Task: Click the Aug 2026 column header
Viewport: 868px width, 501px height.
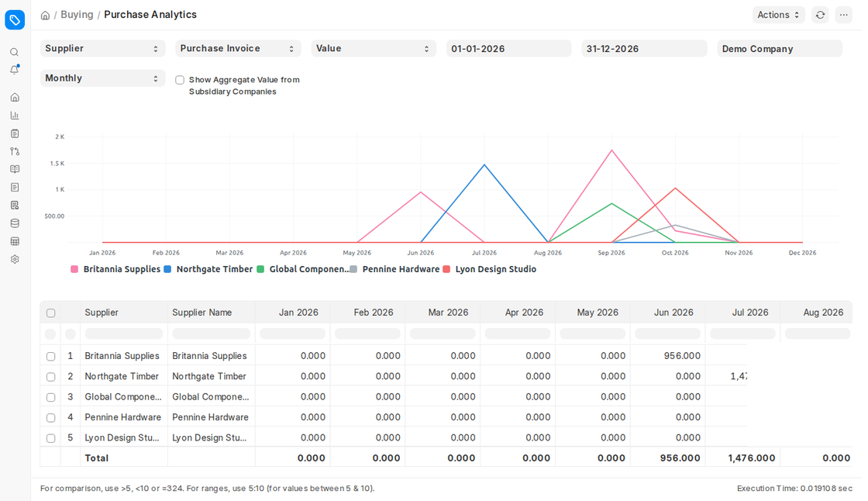Action: tap(817, 313)
